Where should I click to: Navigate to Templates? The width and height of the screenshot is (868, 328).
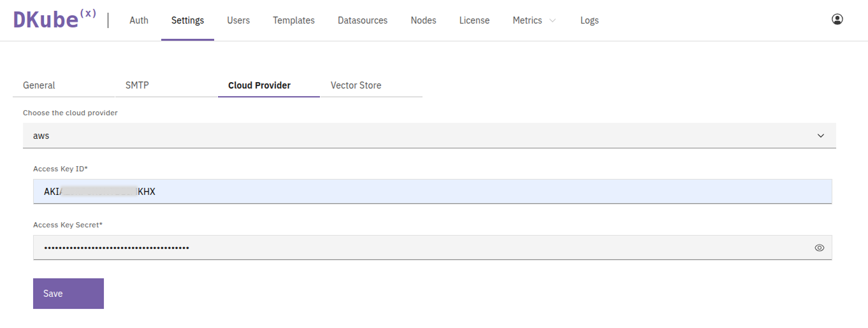click(294, 20)
